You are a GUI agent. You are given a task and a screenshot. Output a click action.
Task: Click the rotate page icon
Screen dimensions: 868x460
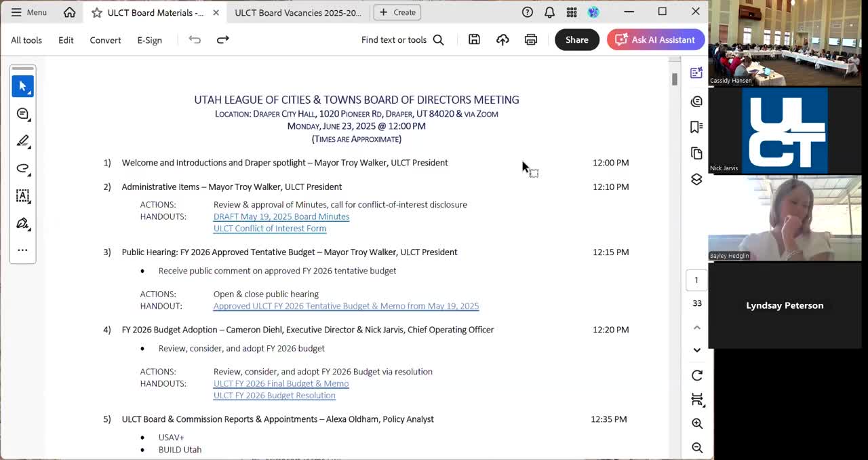pos(696,375)
